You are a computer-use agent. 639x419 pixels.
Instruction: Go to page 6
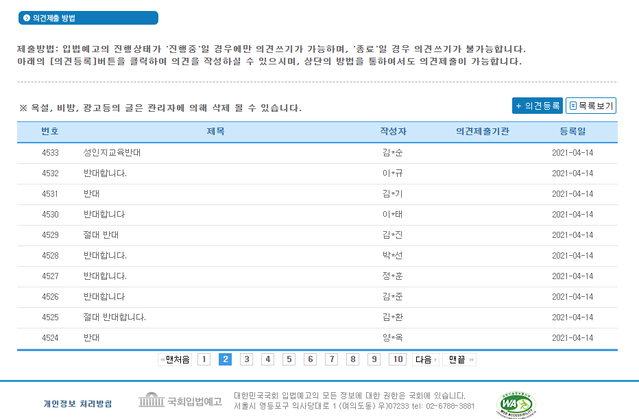(310, 359)
